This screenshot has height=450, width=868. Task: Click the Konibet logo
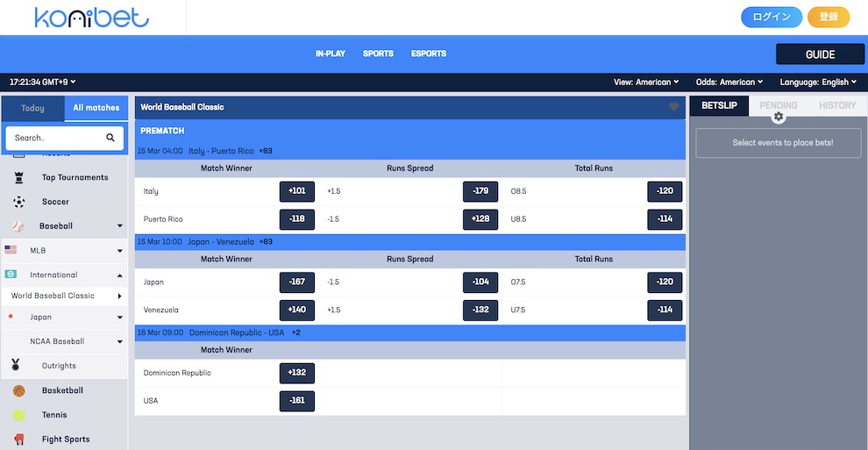[x=92, y=18]
